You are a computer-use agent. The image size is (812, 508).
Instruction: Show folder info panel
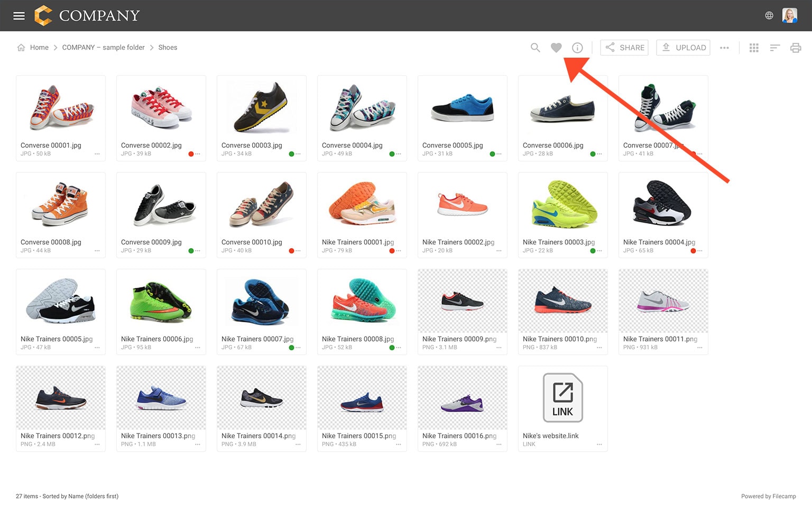(x=577, y=48)
